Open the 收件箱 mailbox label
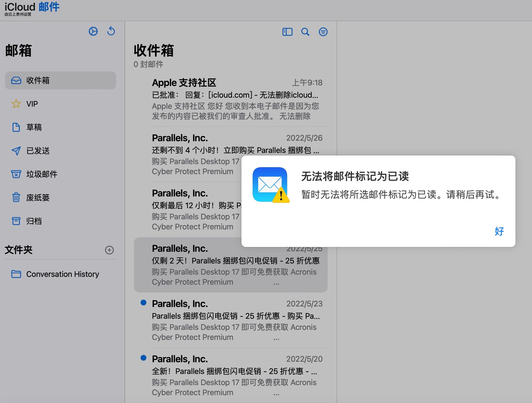The image size is (532, 403). (38, 80)
